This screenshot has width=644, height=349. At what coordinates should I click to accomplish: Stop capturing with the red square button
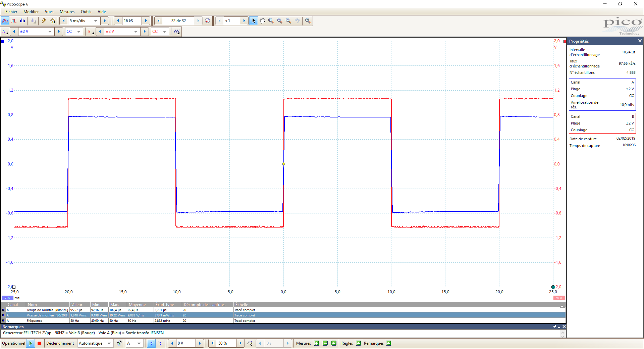point(39,343)
